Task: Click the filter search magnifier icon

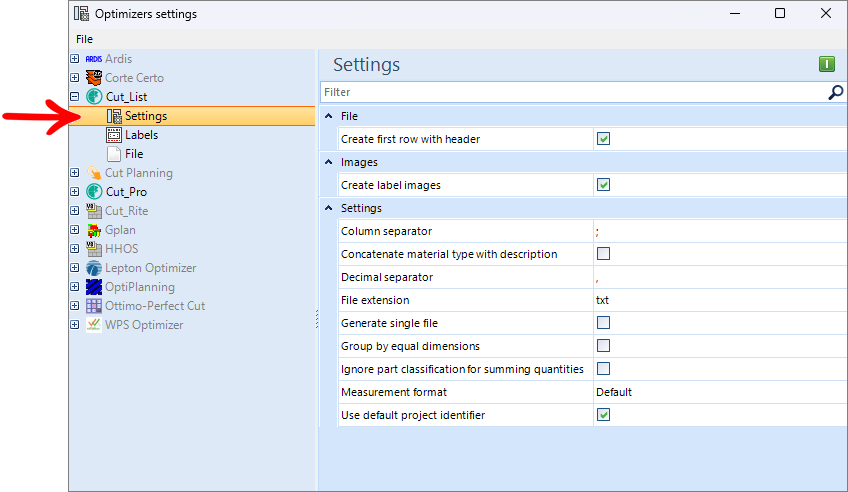Action: pyautogui.click(x=836, y=92)
